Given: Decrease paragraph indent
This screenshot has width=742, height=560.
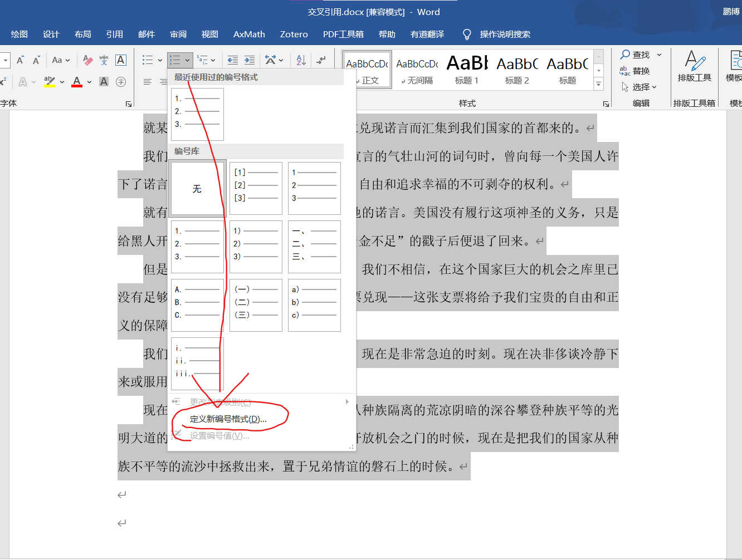Looking at the screenshot, I should click(233, 60).
